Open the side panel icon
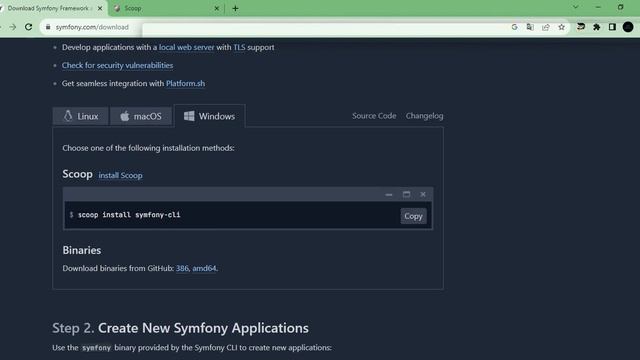This screenshot has height=360, width=640. [x=612, y=27]
